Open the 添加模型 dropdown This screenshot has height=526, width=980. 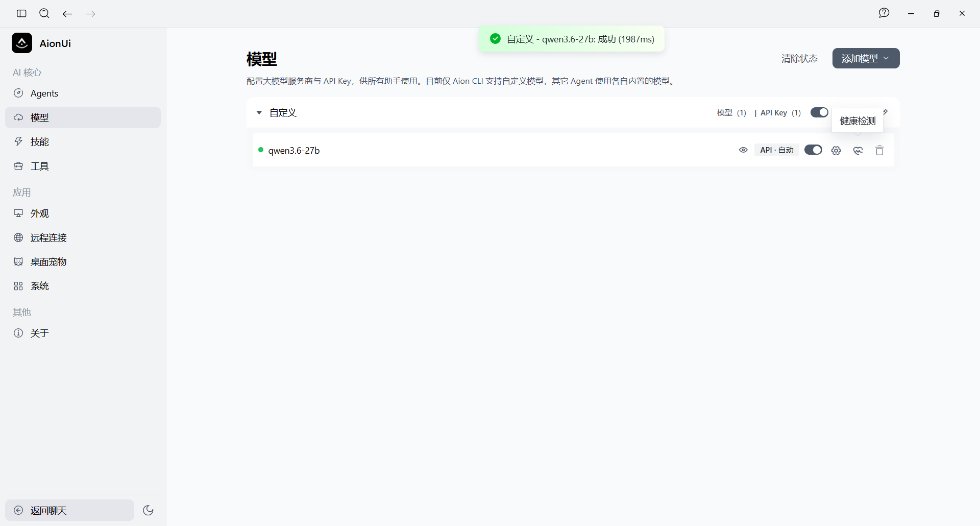pyautogui.click(x=866, y=58)
